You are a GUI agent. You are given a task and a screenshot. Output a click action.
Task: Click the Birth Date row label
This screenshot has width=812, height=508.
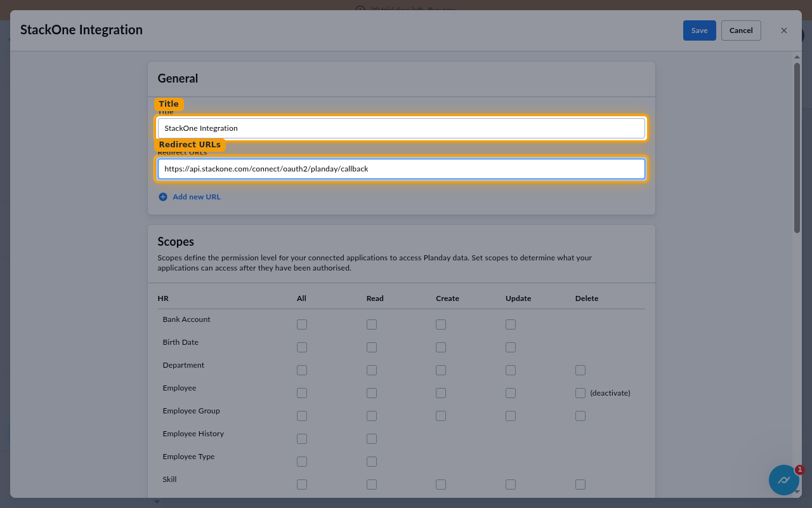(x=181, y=342)
